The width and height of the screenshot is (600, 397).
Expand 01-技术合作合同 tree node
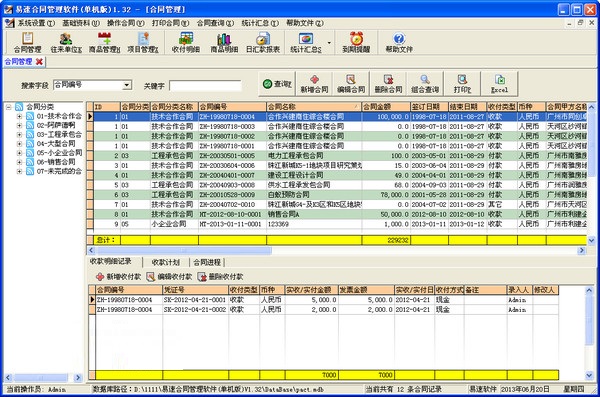(19, 116)
